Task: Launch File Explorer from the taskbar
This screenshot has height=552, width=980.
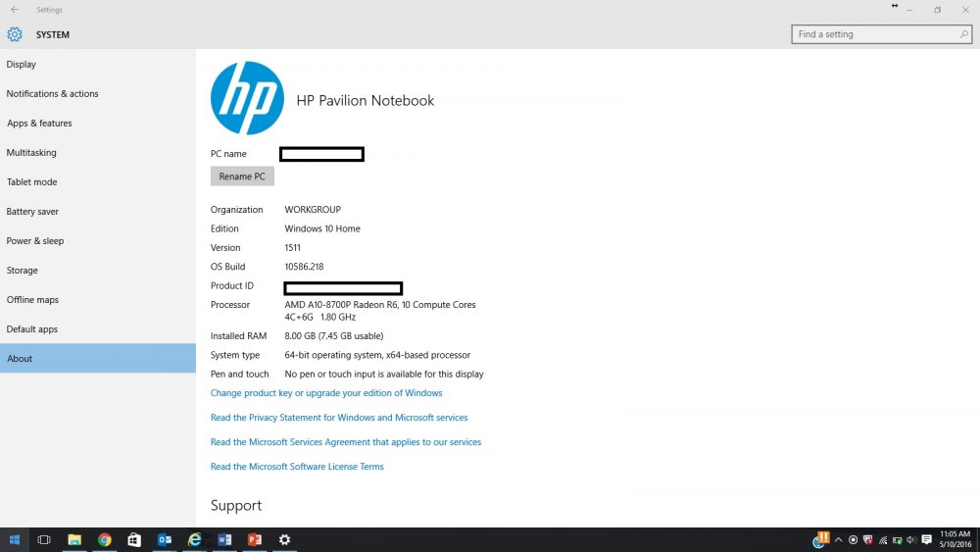Action: tap(74, 539)
